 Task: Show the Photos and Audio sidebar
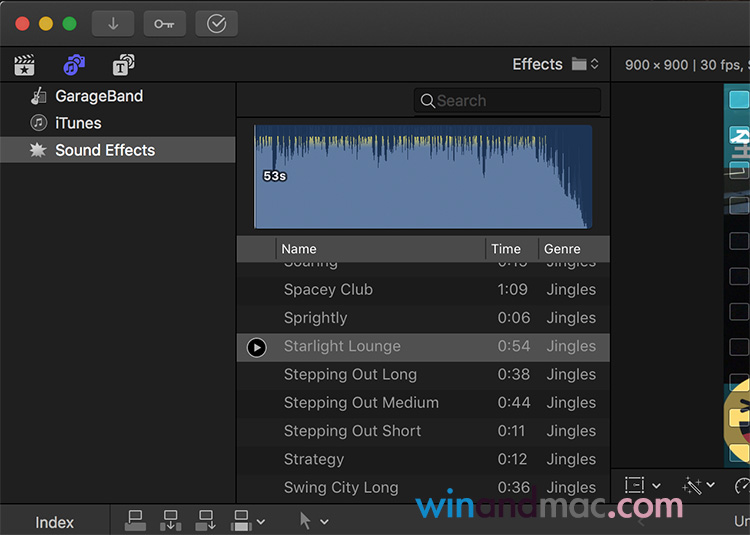[74, 65]
